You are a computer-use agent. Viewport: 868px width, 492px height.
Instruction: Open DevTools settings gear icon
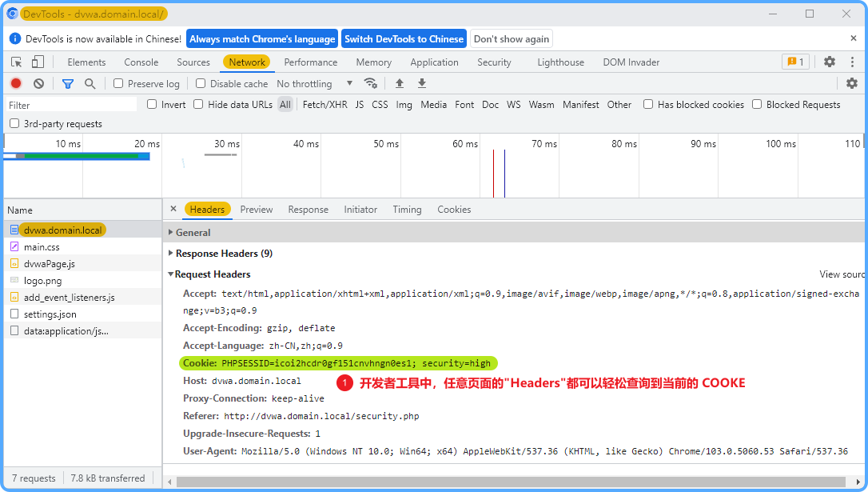coord(830,62)
